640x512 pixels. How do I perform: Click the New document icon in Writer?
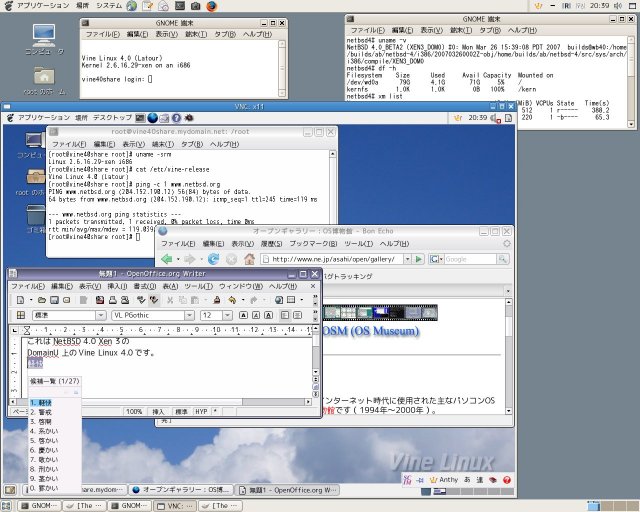tap(20, 300)
